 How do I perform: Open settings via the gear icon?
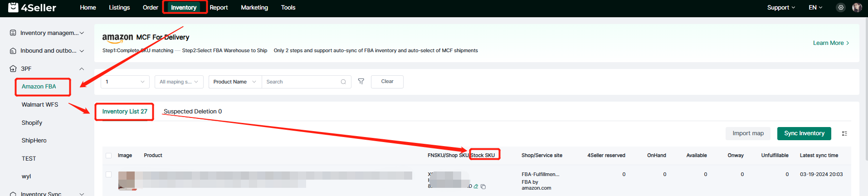point(841,8)
